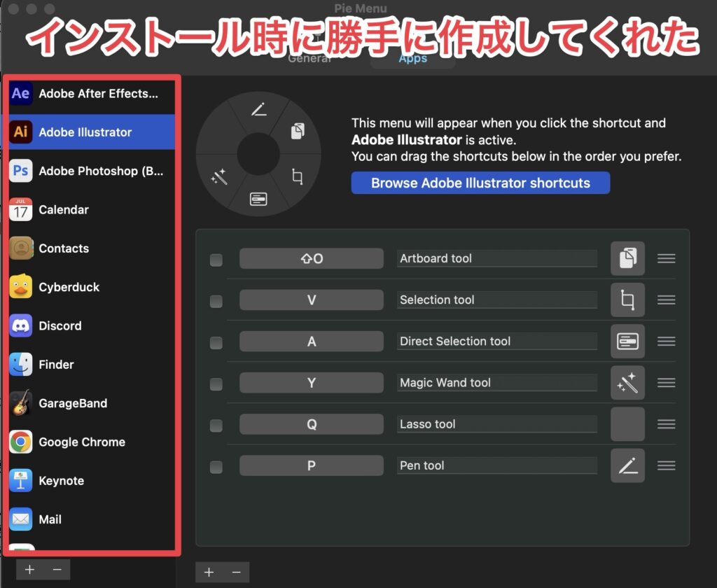Select Adobe After Effects in the app list

click(x=92, y=94)
